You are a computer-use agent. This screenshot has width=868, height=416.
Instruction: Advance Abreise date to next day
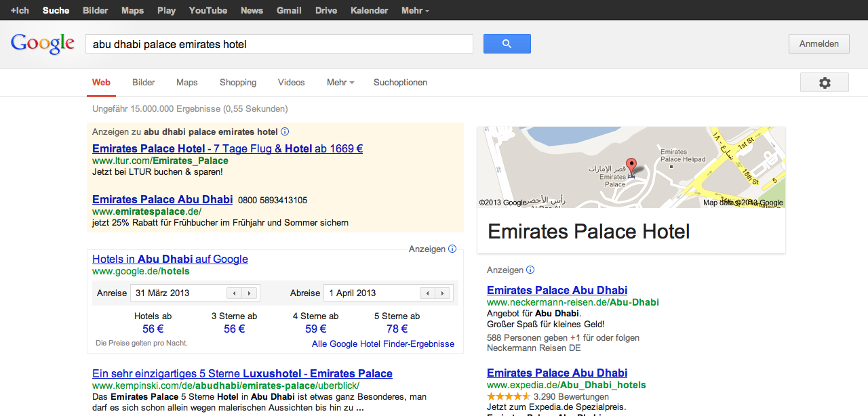443,293
